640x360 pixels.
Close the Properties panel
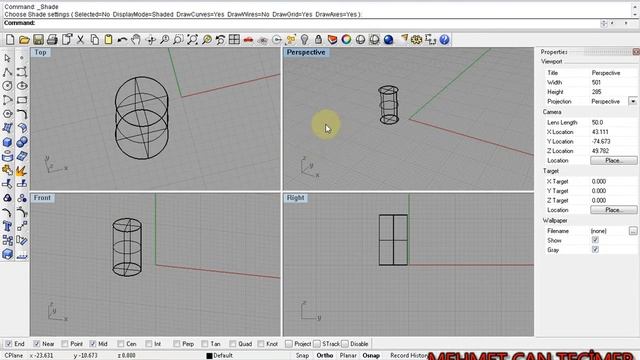point(636,51)
